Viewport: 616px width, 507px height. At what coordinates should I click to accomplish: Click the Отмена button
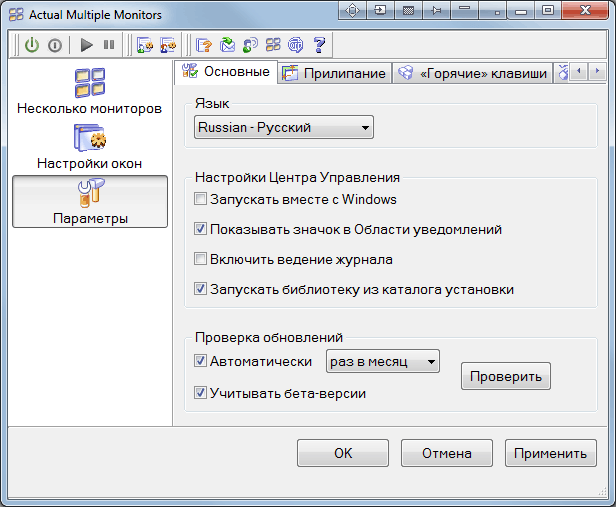pyautogui.click(x=447, y=453)
